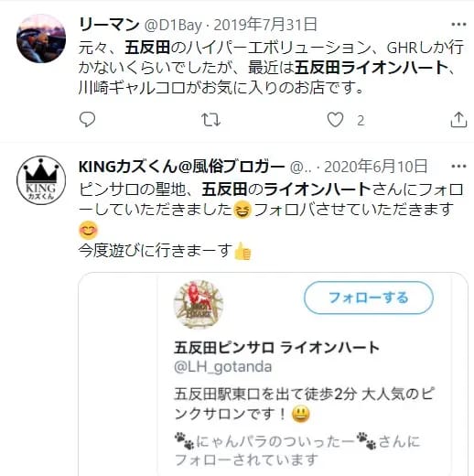Image resolution: width=474 pixels, height=476 pixels.
Task: Click the Lion Heart profile logo in the card
Action: click(x=199, y=304)
